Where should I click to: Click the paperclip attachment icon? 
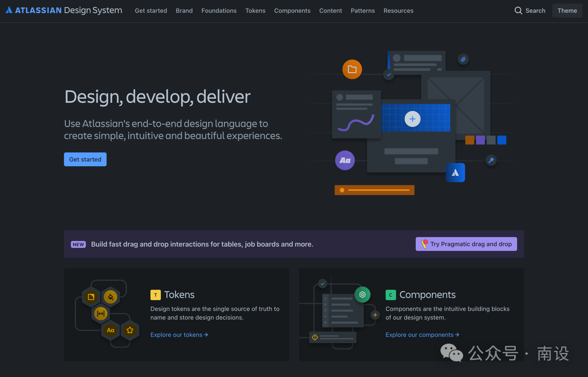click(463, 59)
